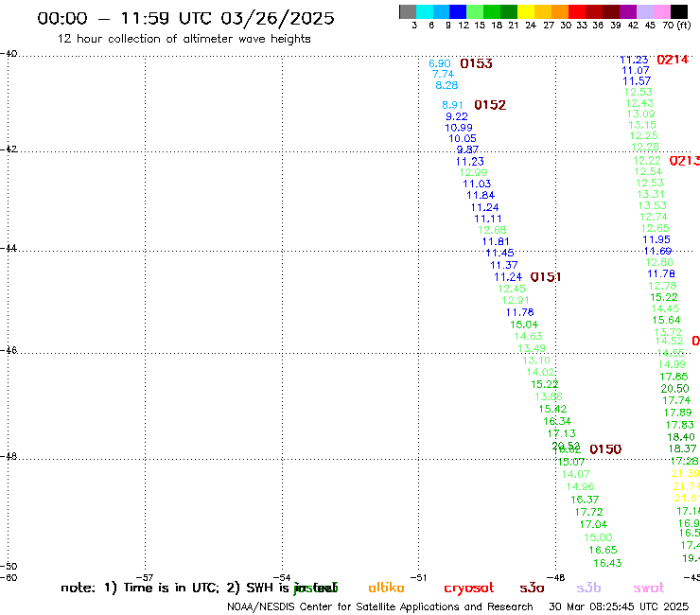Click the 'swot' satellite legend label

649,589
